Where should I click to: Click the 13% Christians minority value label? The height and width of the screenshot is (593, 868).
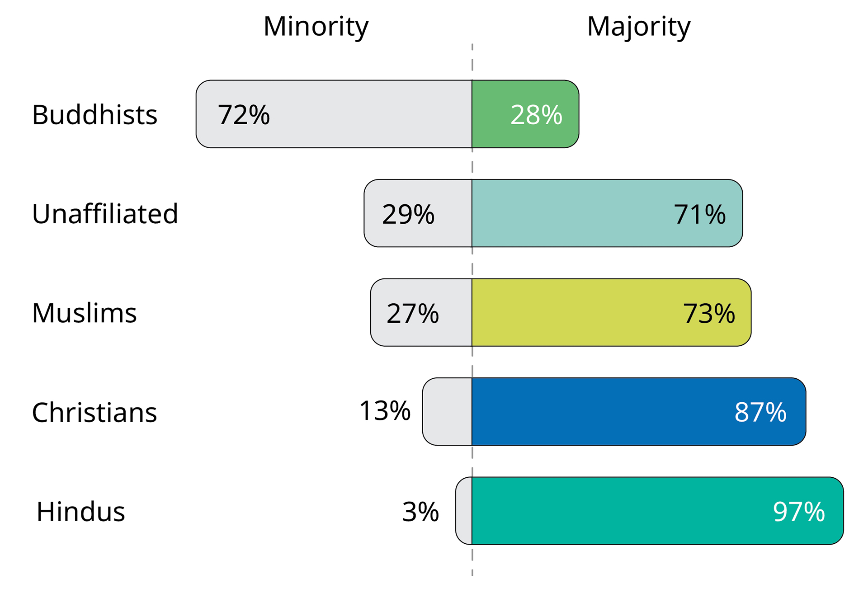(385, 411)
